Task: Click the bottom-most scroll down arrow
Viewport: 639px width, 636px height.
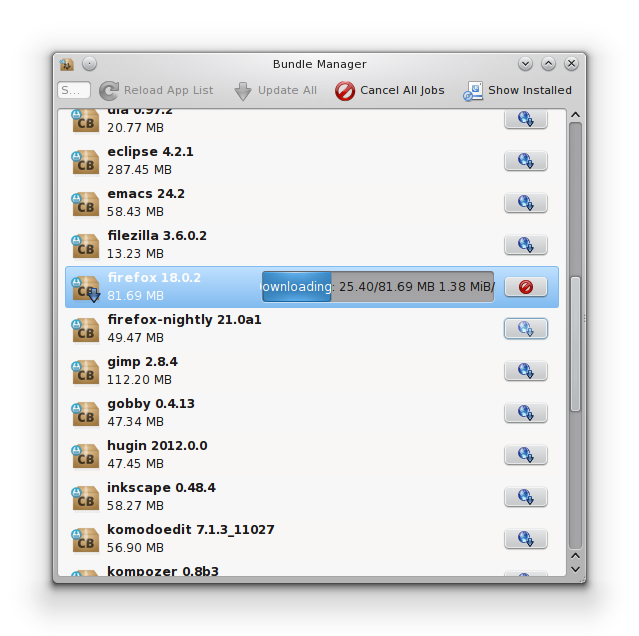Action: (575, 569)
